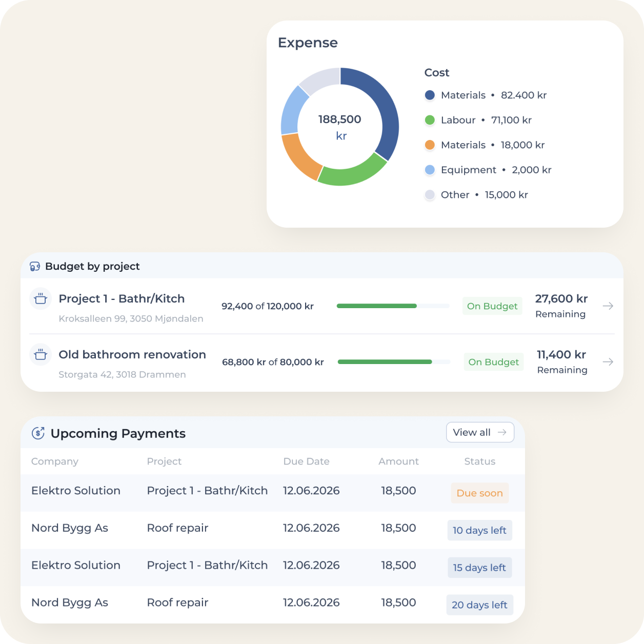Sort by the Status column header
This screenshot has height=644, width=644.
(x=479, y=461)
